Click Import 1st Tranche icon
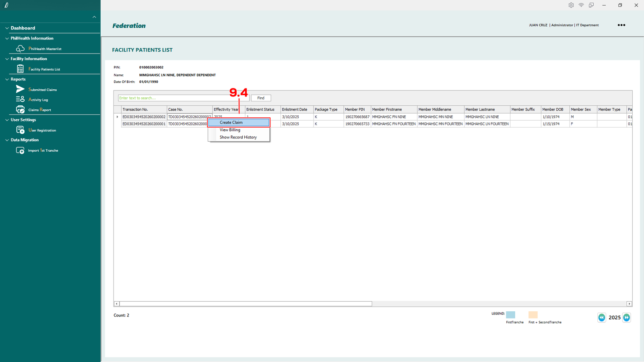 (20, 150)
